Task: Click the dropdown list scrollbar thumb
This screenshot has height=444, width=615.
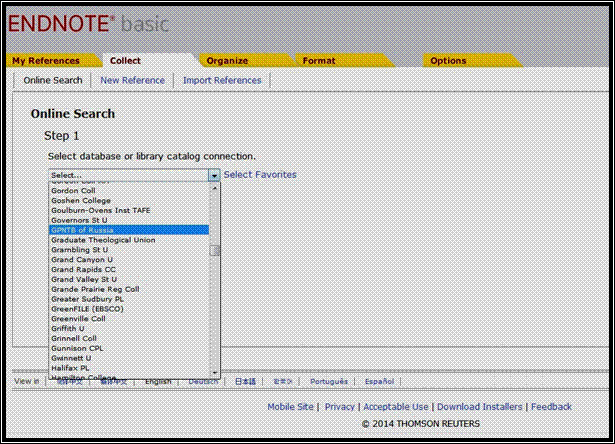Action: coord(215,251)
